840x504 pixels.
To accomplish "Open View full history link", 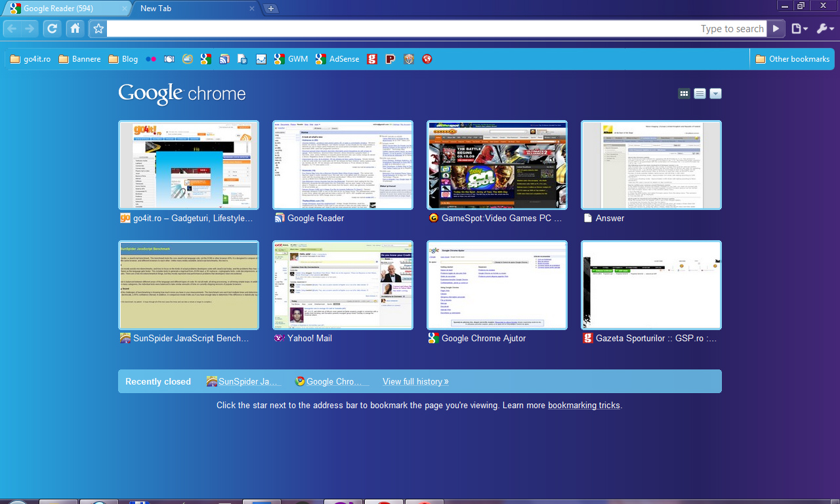I will coord(415,381).
